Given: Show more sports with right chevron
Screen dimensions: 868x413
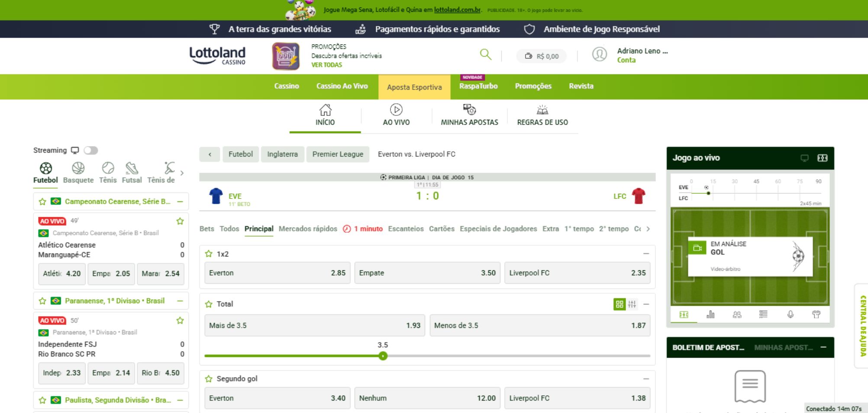Looking at the screenshot, I should point(182,173).
